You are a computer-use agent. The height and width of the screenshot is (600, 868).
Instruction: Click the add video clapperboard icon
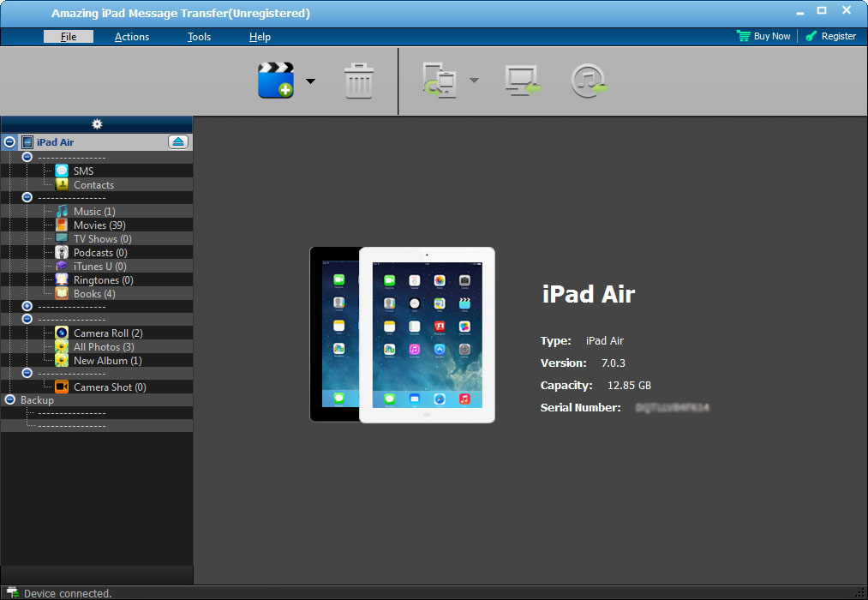(x=276, y=81)
